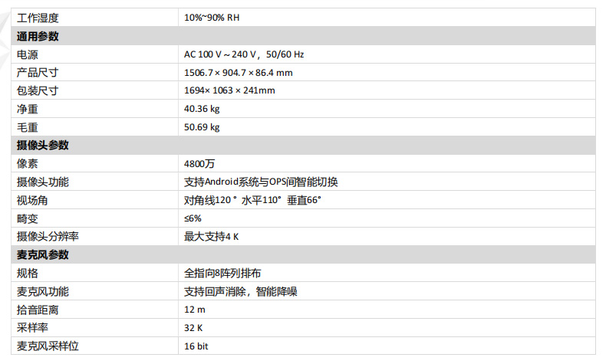Image resolution: width=606 pixels, height=364 pixels.
Task: Click the 支持Android系统与OPS间智能切换 cell
Action: (x=261, y=182)
